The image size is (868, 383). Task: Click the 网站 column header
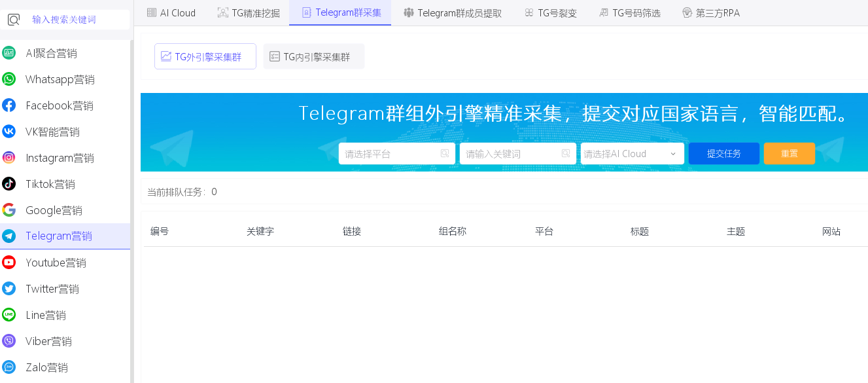[831, 231]
